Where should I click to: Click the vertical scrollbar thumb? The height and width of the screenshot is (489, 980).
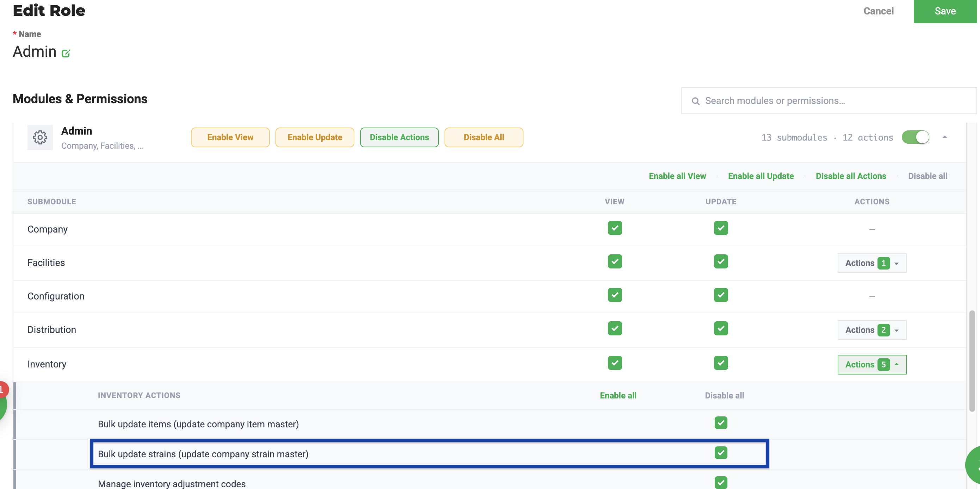pos(972,361)
